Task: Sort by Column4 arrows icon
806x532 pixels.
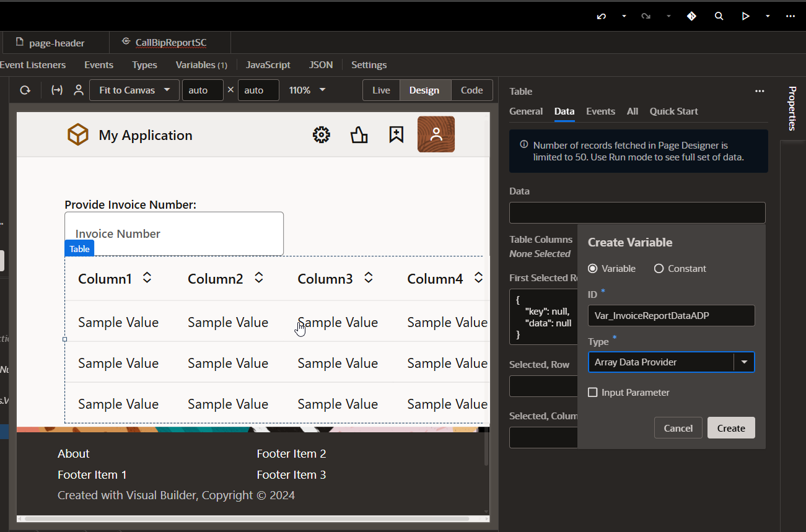Action: pos(478,277)
